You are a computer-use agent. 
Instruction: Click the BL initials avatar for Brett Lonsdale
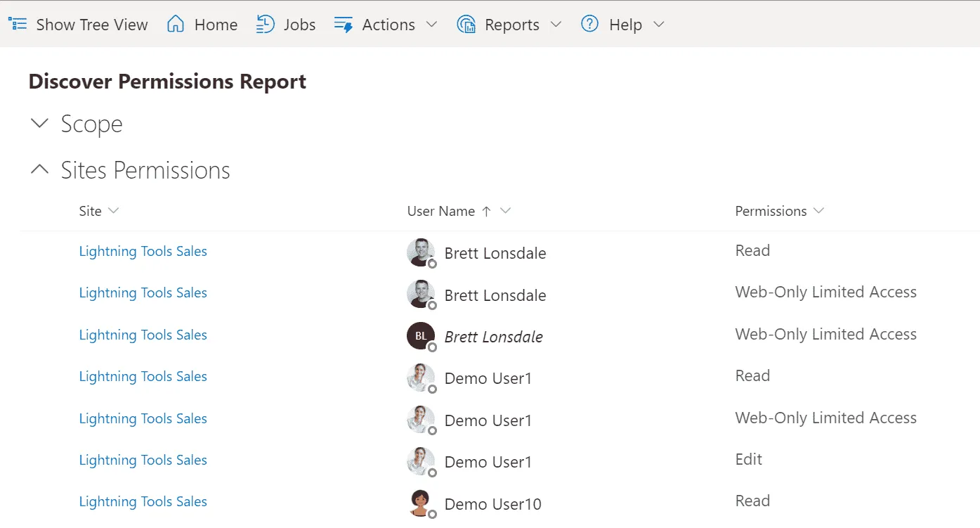pos(420,335)
